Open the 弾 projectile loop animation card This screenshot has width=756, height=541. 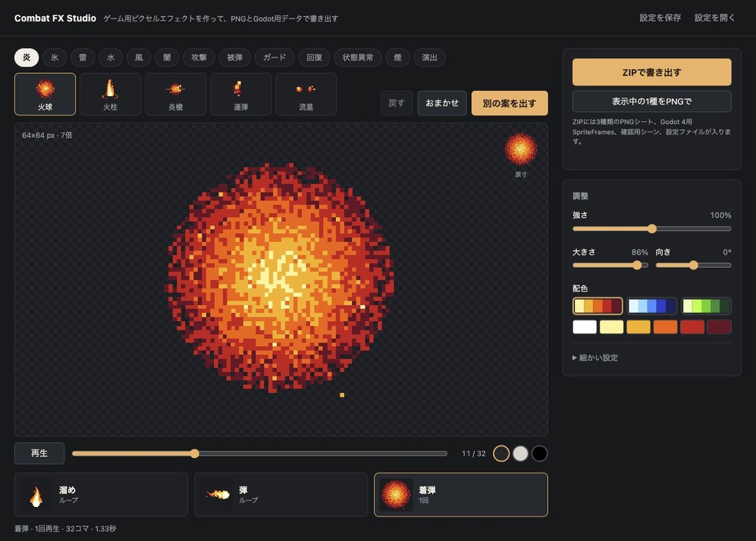pos(281,495)
